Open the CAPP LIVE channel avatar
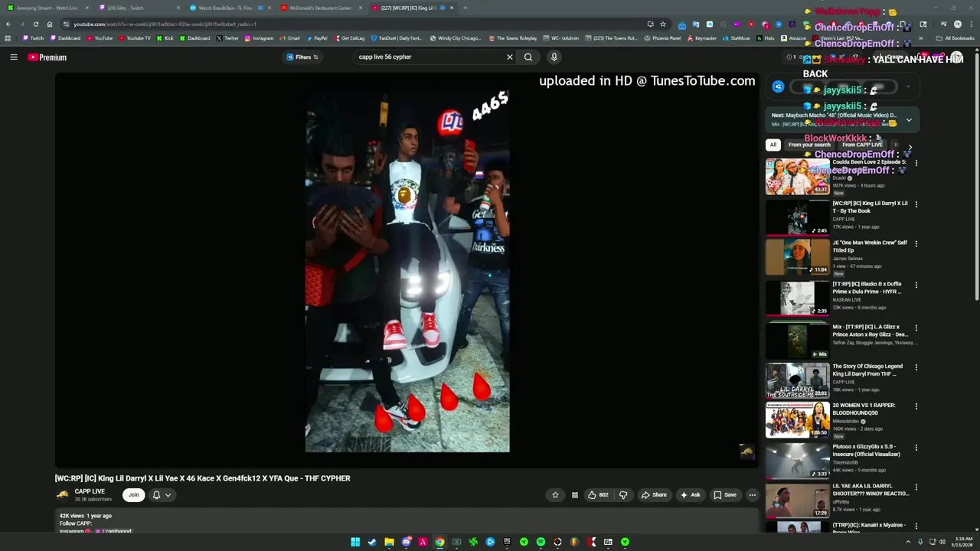The image size is (980, 551). point(63,494)
